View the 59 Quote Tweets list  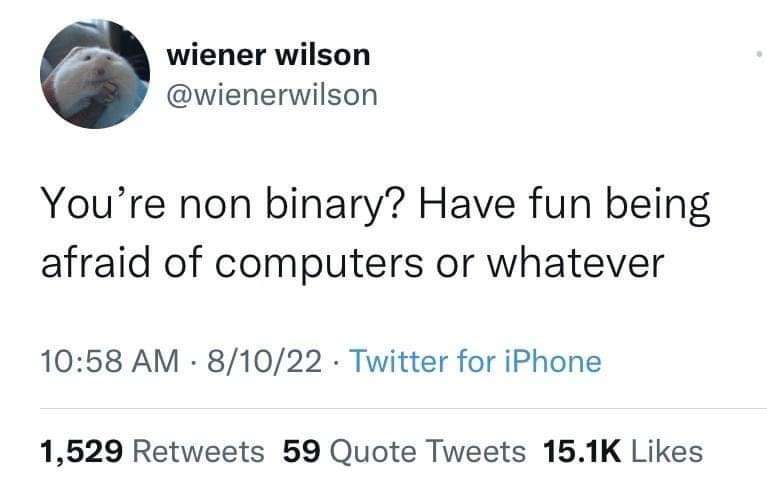pos(404,451)
